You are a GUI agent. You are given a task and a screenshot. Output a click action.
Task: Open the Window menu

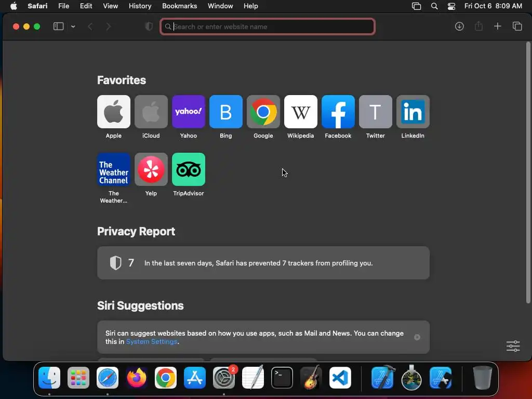coord(220,6)
